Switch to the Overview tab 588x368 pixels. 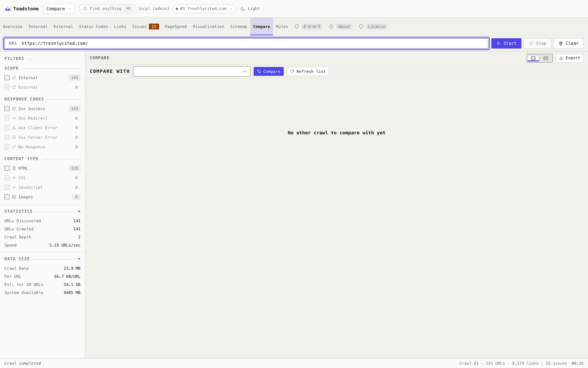point(12,26)
